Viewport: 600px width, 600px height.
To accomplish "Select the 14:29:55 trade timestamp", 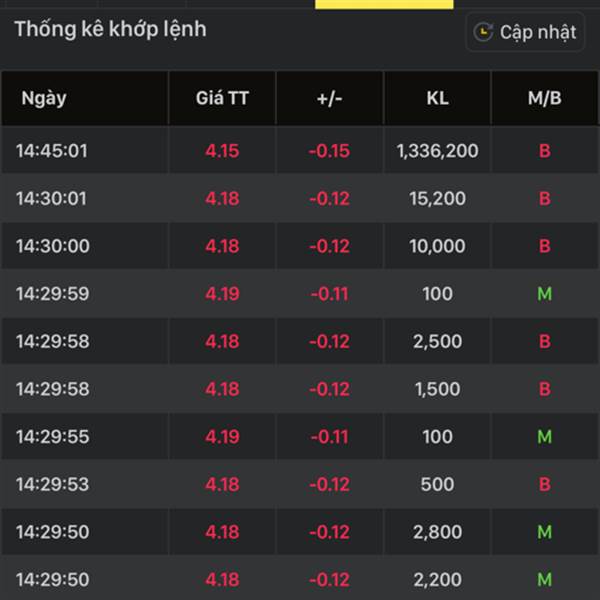I will pyautogui.click(x=53, y=437).
